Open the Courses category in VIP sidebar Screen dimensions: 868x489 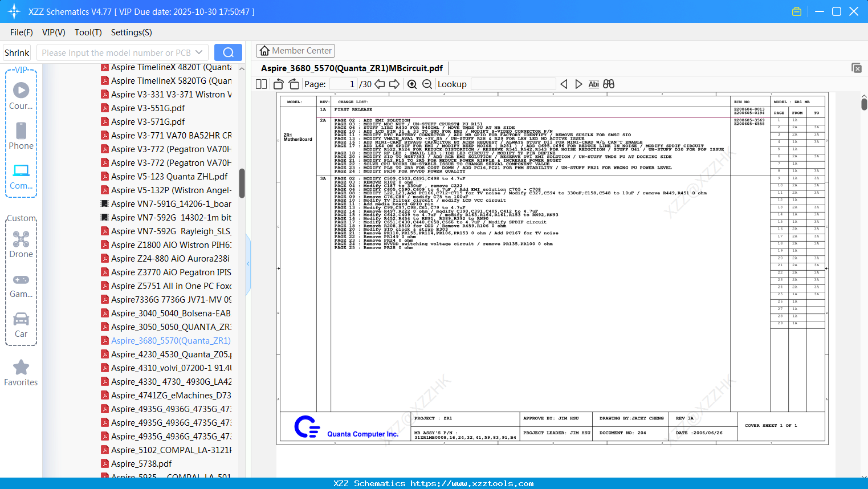click(x=21, y=96)
